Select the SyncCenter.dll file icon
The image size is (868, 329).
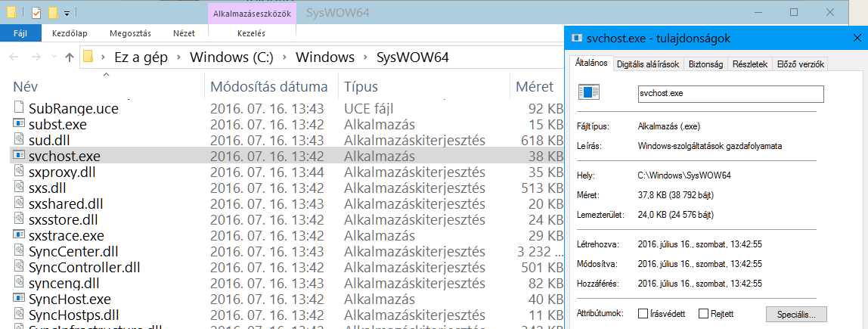[x=19, y=251]
